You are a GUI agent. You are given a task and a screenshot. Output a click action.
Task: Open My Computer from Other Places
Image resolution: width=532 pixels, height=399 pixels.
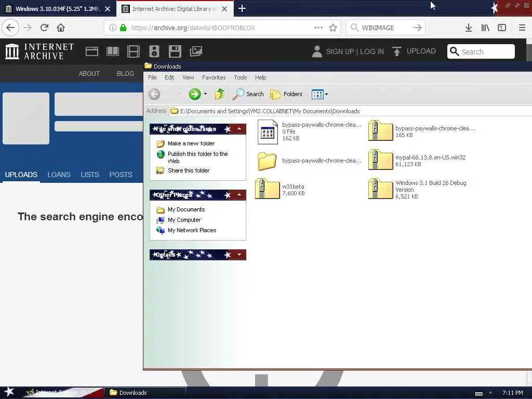184,220
